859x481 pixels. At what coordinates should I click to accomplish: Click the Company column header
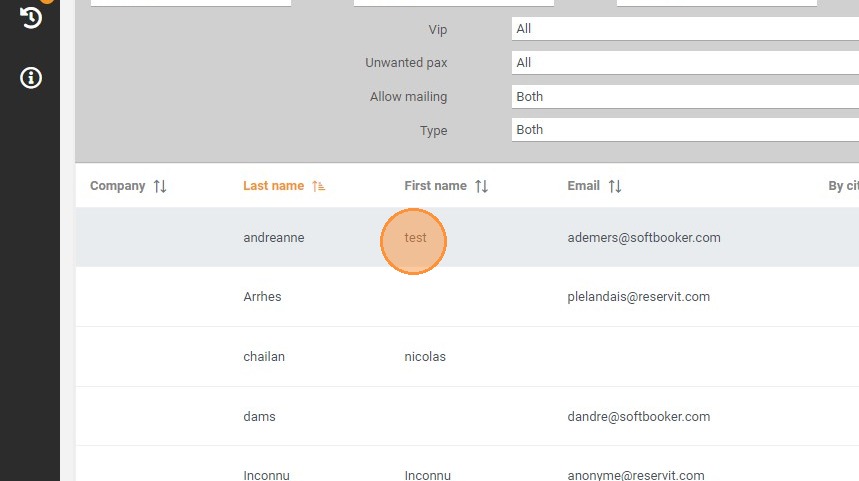117,186
